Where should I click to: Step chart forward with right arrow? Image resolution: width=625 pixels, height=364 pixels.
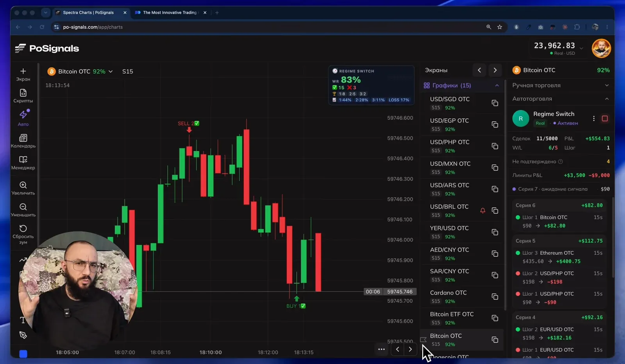[x=410, y=349]
